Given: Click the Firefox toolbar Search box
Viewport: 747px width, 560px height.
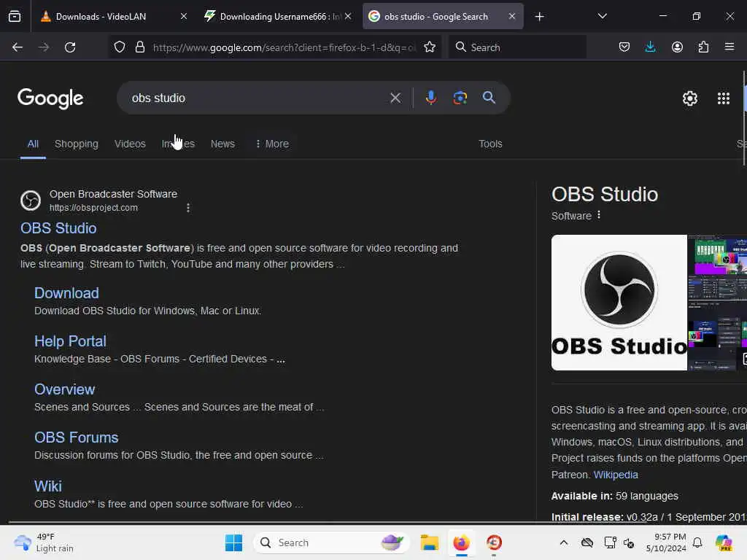Looking at the screenshot, I should pyautogui.click(x=518, y=47).
